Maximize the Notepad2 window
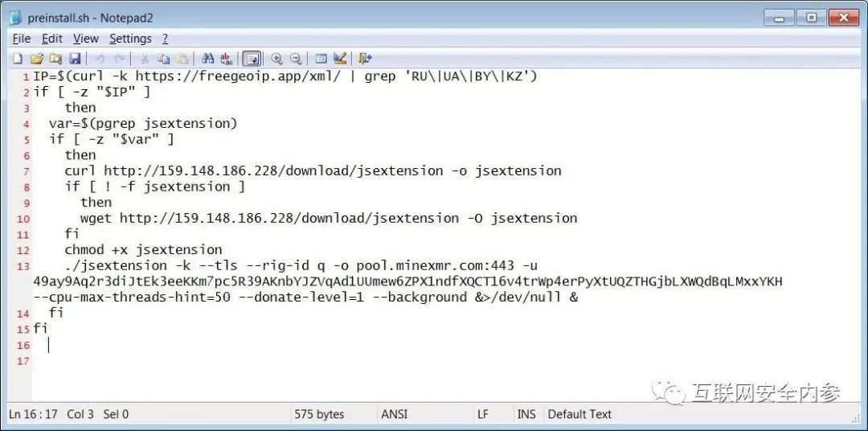 coord(812,18)
